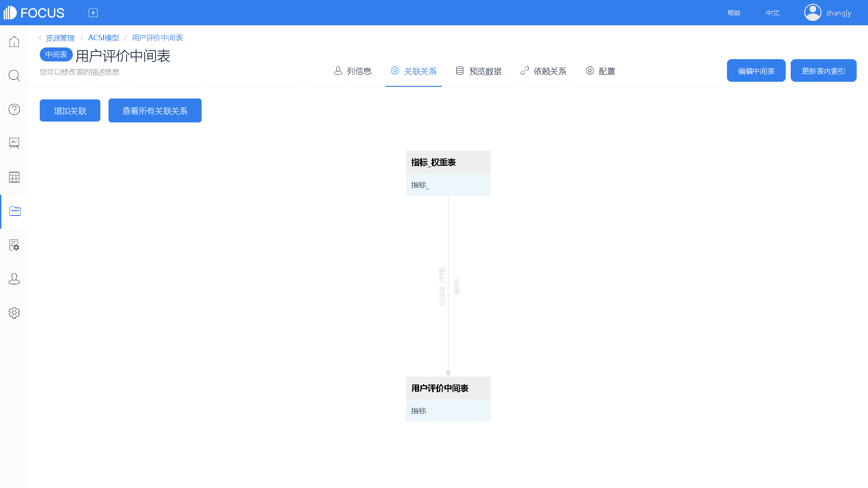
Task: Click 编辑中间表 button
Action: (756, 70)
